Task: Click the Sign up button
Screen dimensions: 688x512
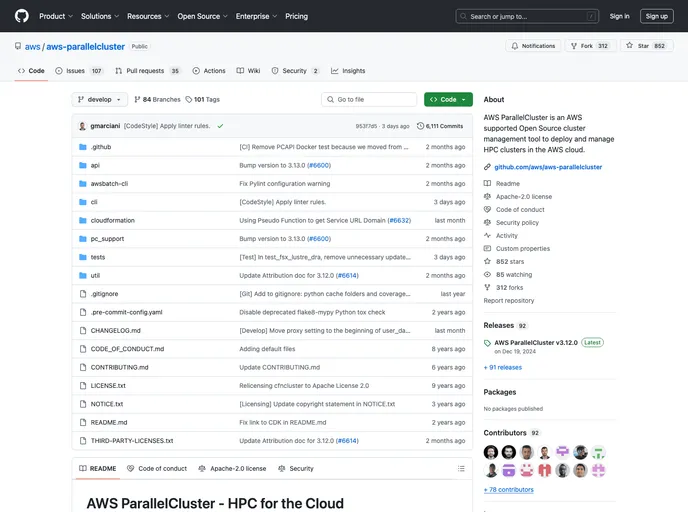Action: [x=656, y=16]
